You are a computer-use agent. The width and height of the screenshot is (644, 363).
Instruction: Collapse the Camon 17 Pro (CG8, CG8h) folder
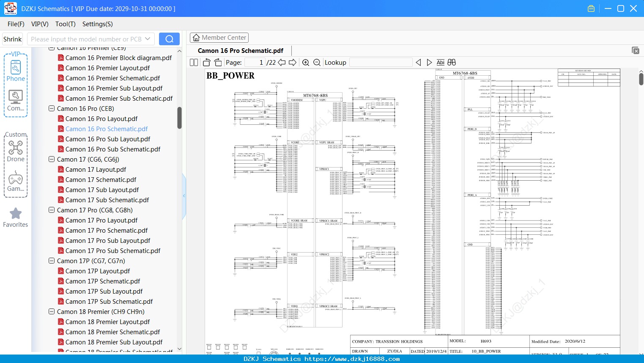tap(52, 210)
